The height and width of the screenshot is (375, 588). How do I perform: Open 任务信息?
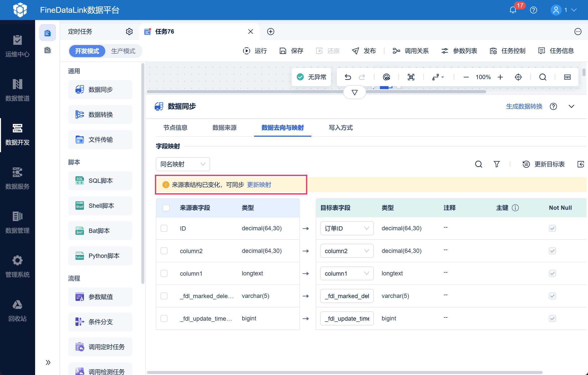556,51
